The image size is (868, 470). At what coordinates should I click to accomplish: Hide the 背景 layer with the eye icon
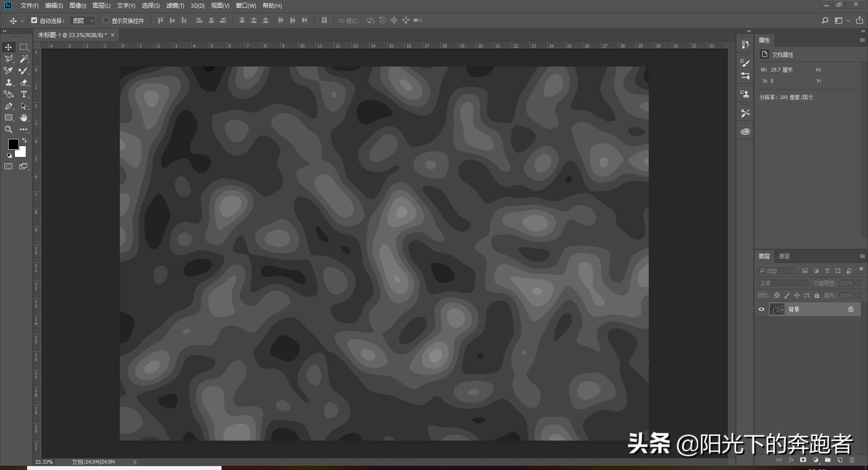coord(762,309)
